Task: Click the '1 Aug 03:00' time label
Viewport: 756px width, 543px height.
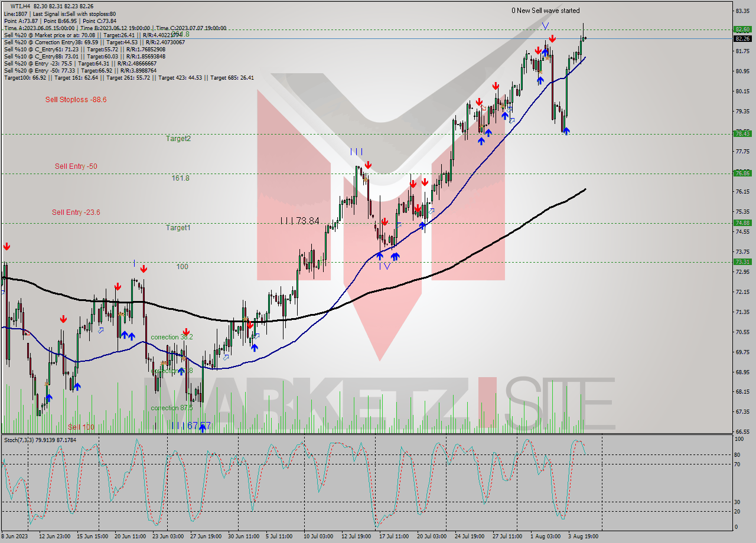Action: (x=545, y=537)
